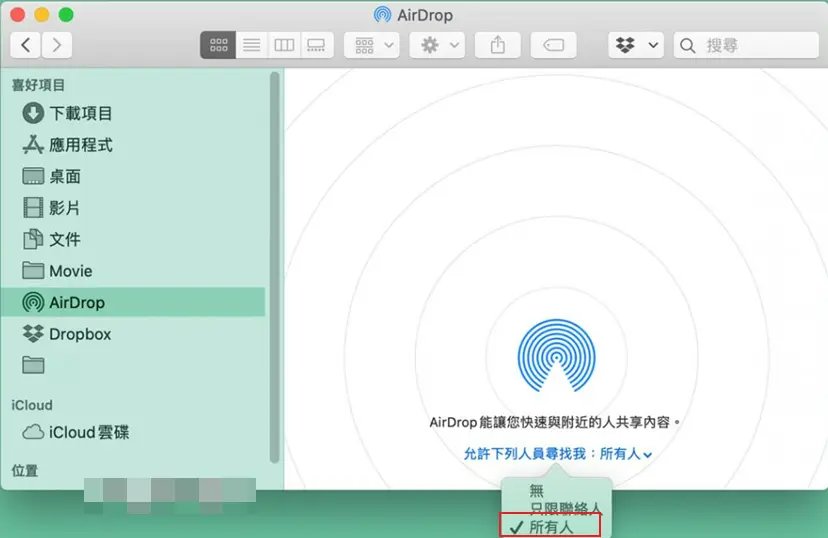Choose 所有人 in the discovery menu
This screenshot has width=828, height=538.
click(550, 526)
